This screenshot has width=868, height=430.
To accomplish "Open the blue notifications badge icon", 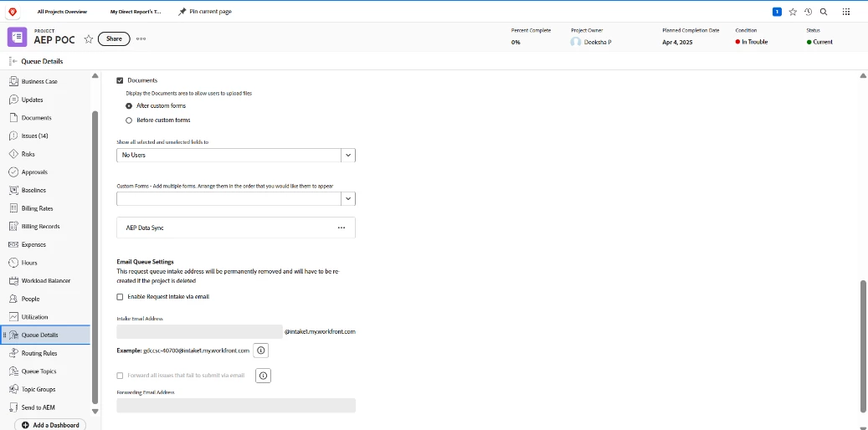I will 777,12.
